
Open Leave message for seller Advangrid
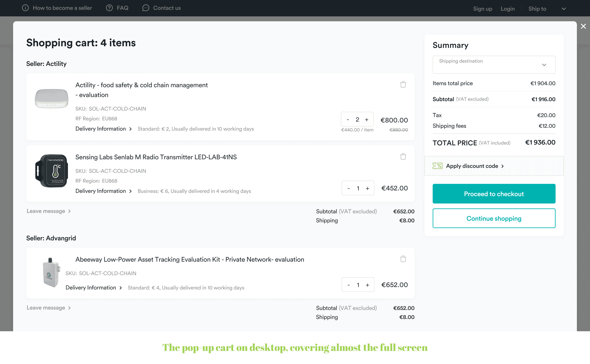49,308
